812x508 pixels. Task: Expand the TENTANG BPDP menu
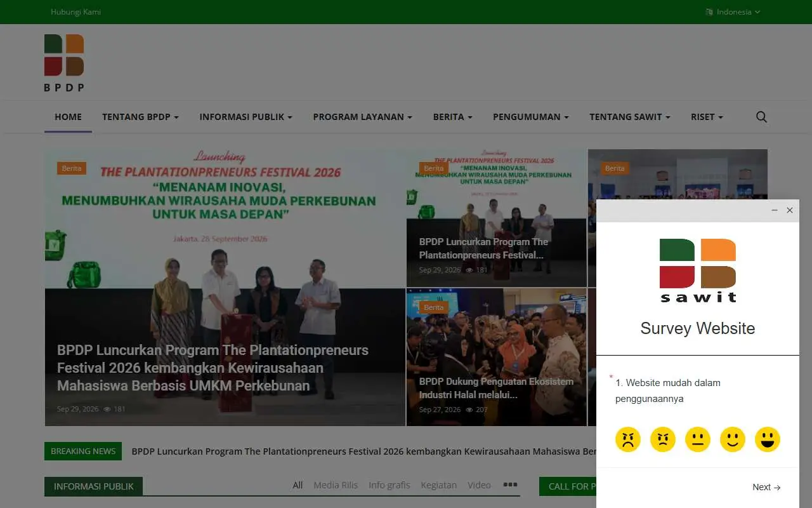[140, 117]
